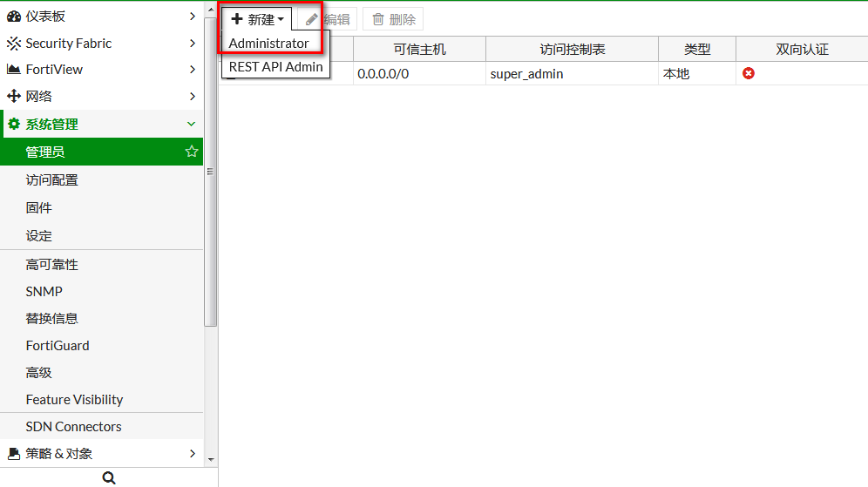Click the favorite star next to 管理员

click(192, 152)
